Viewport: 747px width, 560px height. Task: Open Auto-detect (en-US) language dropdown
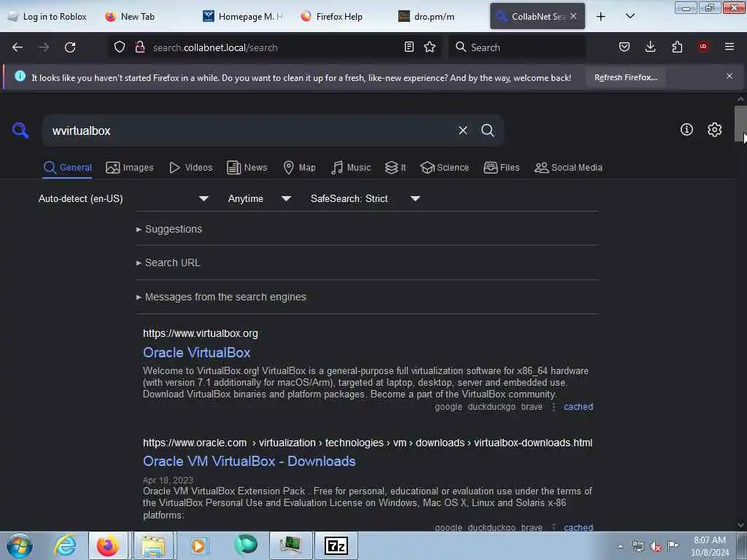(x=123, y=198)
